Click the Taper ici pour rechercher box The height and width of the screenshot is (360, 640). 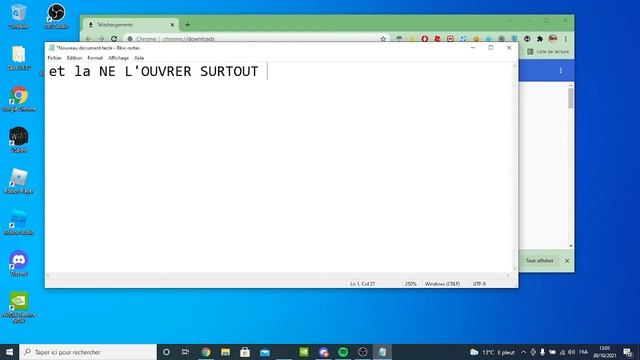tap(88, 352)
